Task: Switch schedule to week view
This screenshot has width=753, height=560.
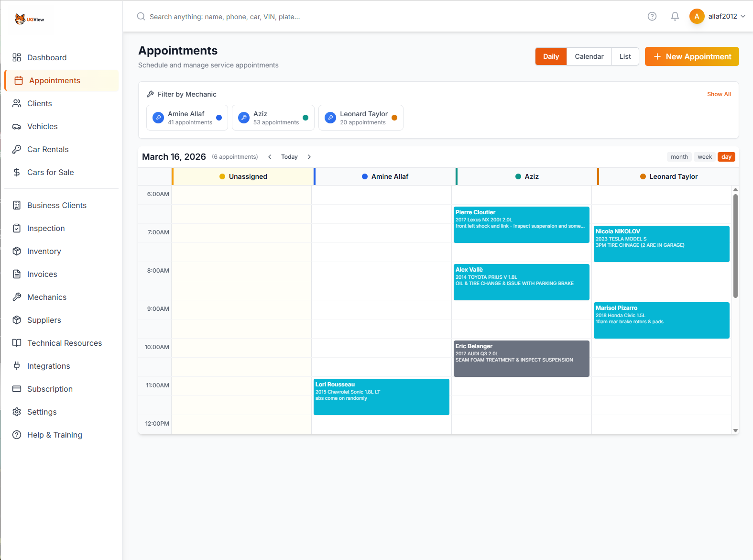Action: pyautogui.click(x=705, y=157)
